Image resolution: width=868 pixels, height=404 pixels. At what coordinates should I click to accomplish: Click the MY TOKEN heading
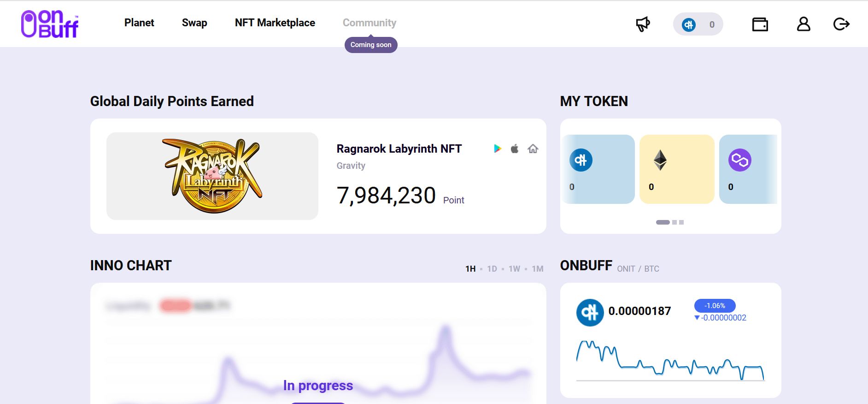(x=594, y=101)
